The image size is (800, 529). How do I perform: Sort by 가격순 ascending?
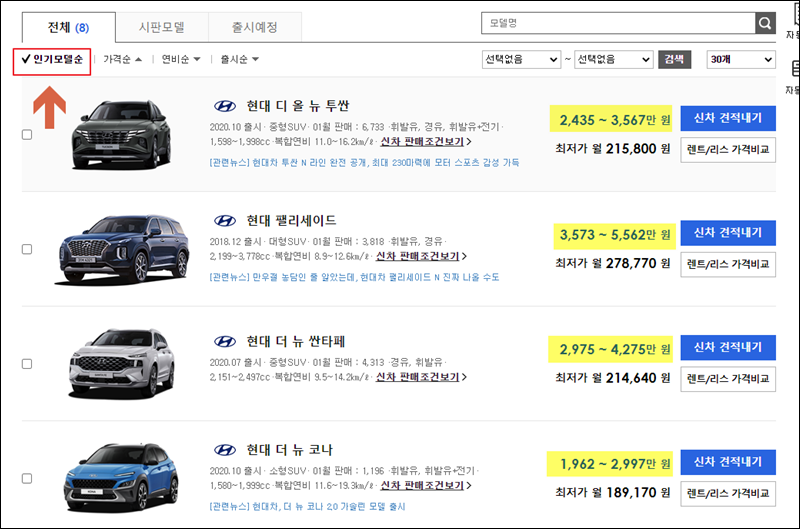[122, 59]
